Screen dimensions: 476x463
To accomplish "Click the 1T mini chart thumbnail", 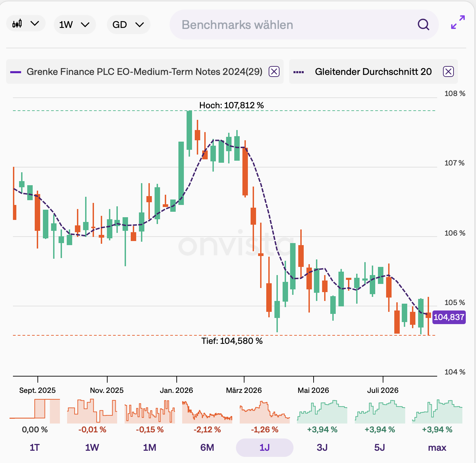I will point(35,411).
